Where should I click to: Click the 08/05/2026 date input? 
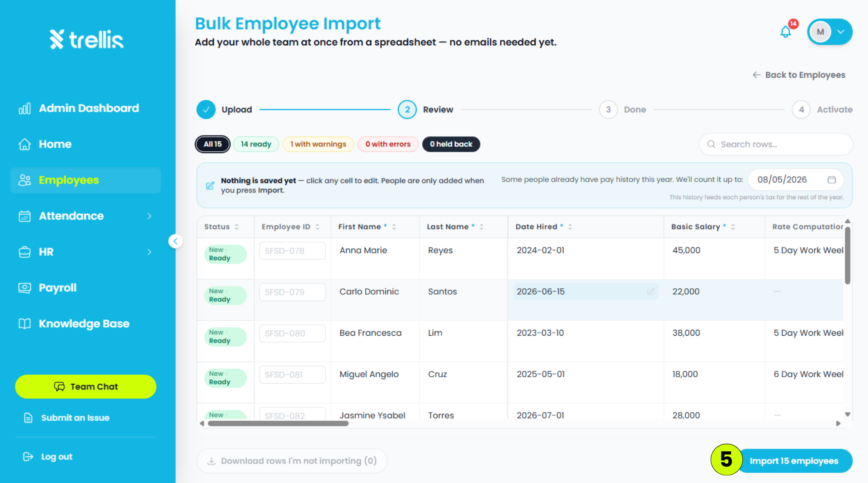(796, 180)
